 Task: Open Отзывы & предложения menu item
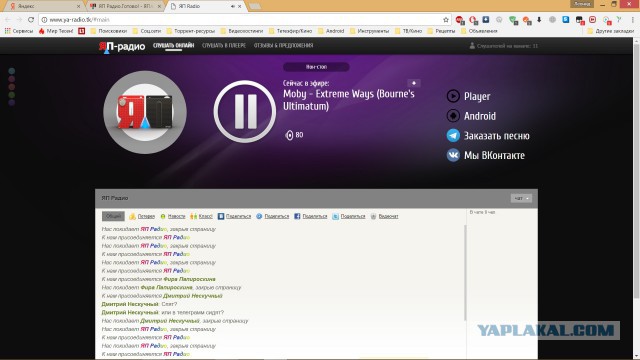(x=283, y=45)
